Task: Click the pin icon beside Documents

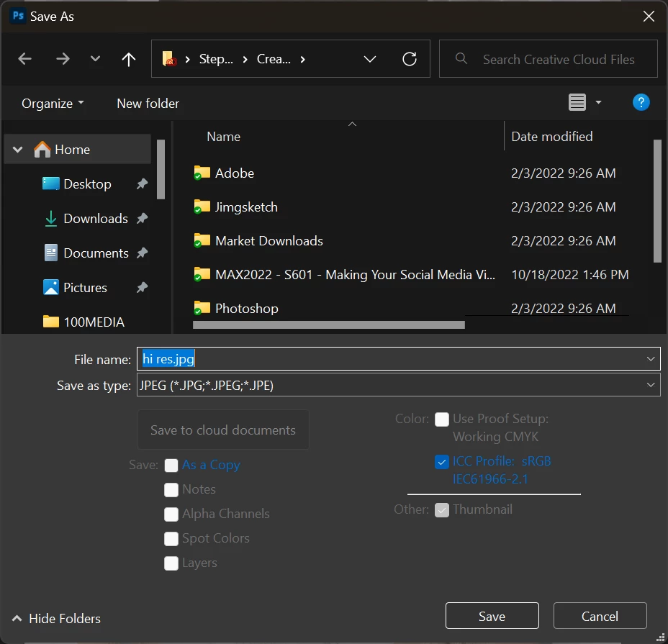Action: point(142,253)
